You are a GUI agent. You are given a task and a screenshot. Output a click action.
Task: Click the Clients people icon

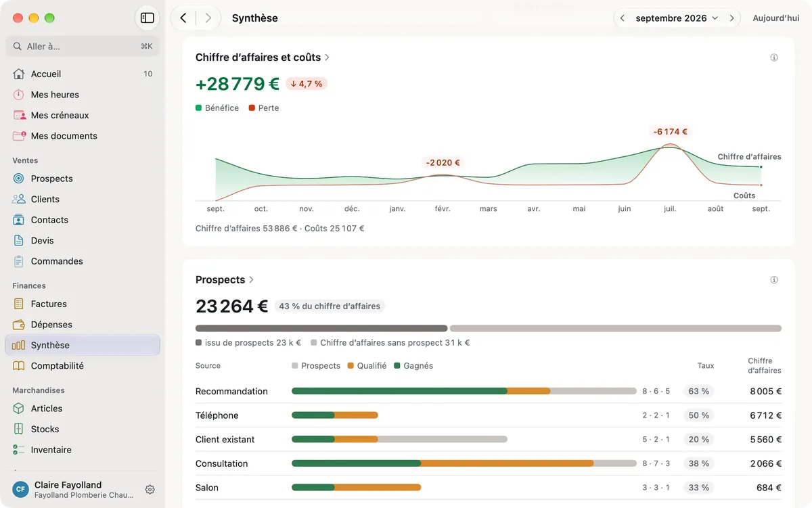19,199
